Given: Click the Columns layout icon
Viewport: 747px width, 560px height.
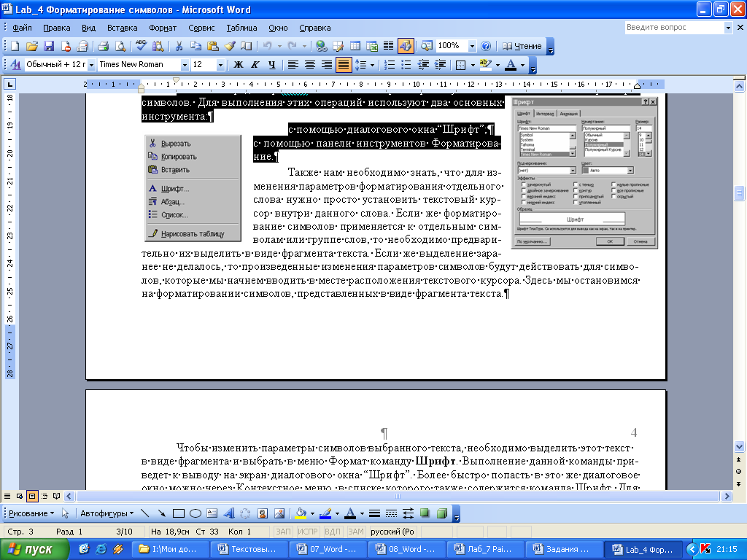Looking at the screenshot, I should click(389, 46).
